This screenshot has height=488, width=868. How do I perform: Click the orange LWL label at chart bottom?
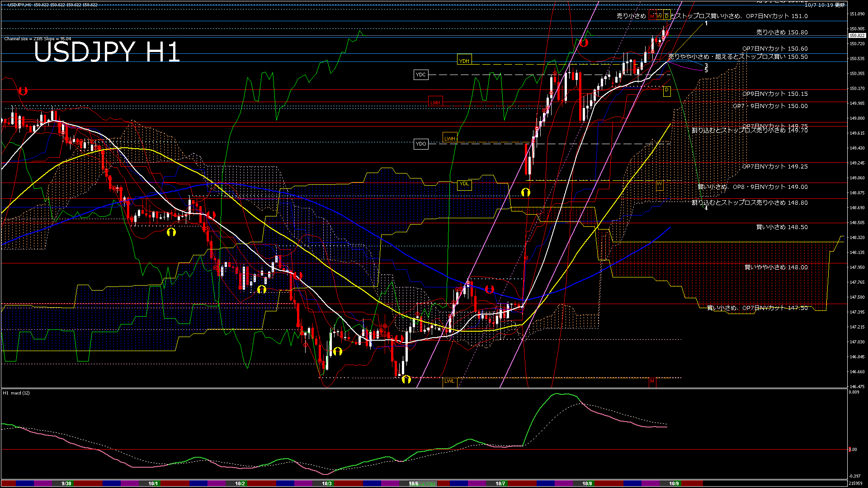click(449, 381)
